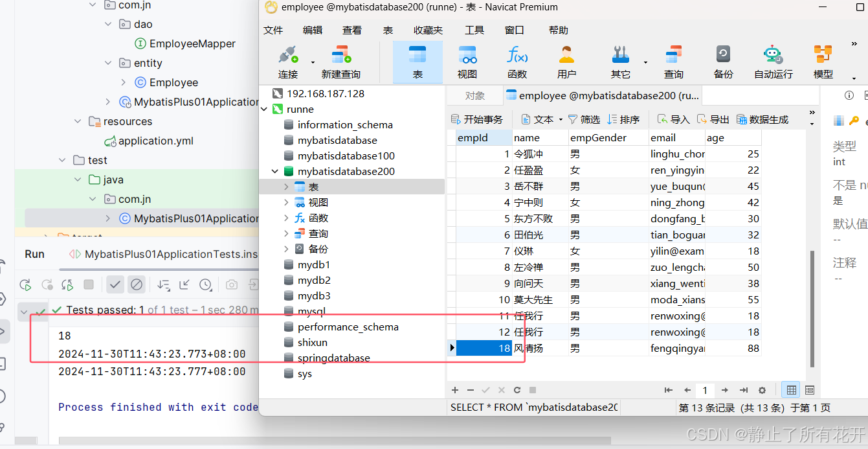This screenshot has width=868, height=449.
Task: Open the 备份 (Backup) toolbar icon
Action: click(x=724, y=62)
